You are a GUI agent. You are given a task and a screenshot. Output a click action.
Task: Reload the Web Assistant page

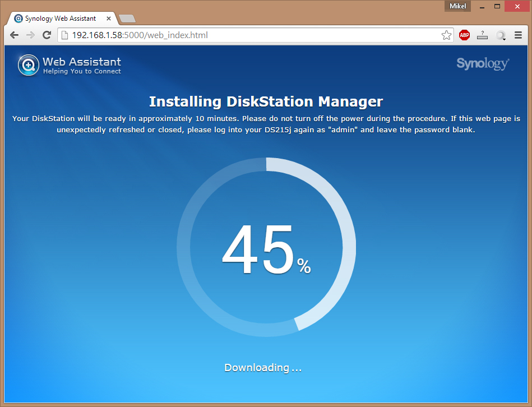[47, 35]
